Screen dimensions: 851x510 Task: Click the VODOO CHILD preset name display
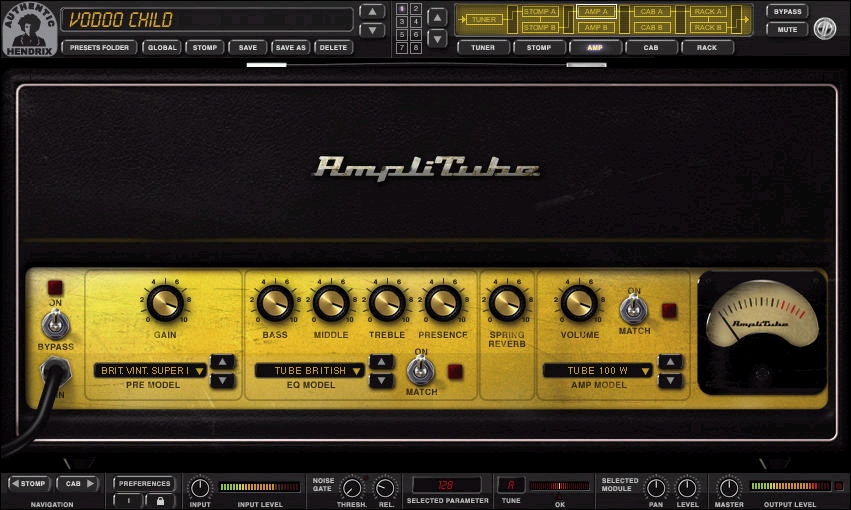tap(207, 20)
